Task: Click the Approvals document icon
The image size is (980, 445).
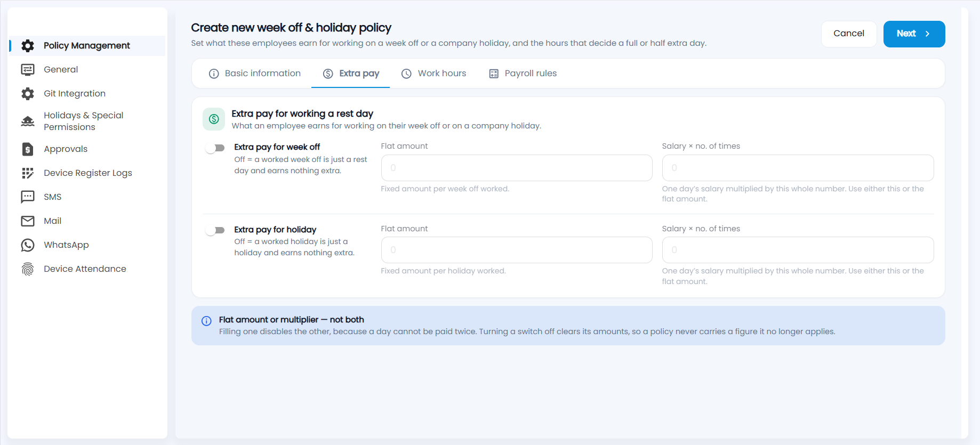Action: (x=28, y=149)
